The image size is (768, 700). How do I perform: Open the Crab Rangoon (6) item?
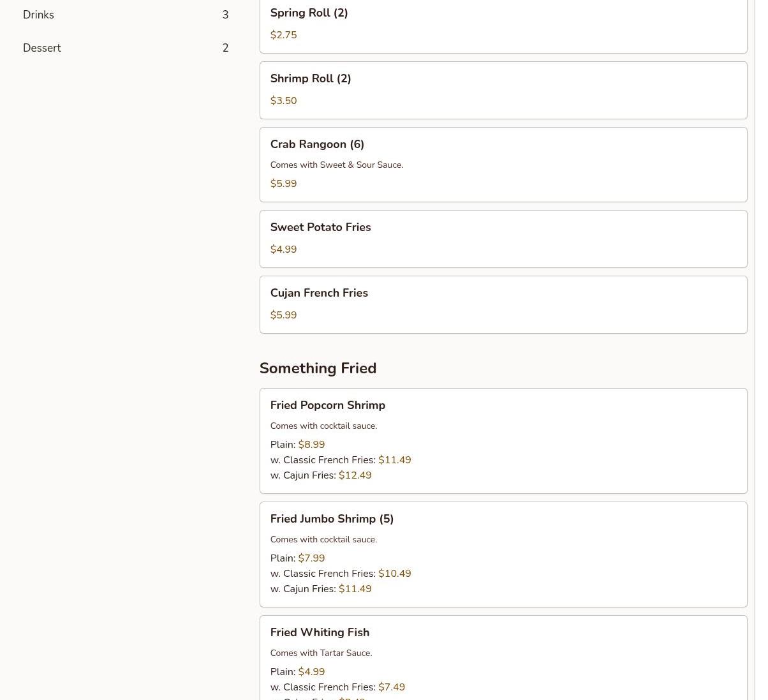tap(317, 144)
